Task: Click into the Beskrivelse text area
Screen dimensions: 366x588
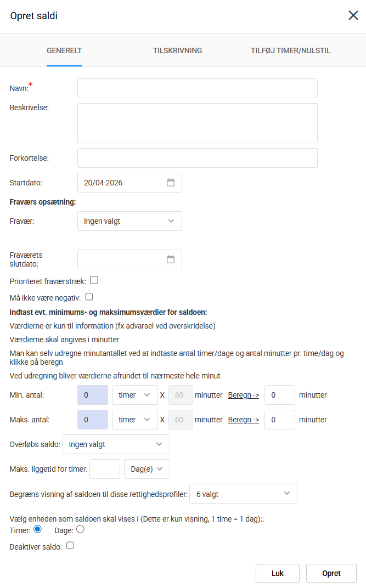Action: tap(197, 123)
